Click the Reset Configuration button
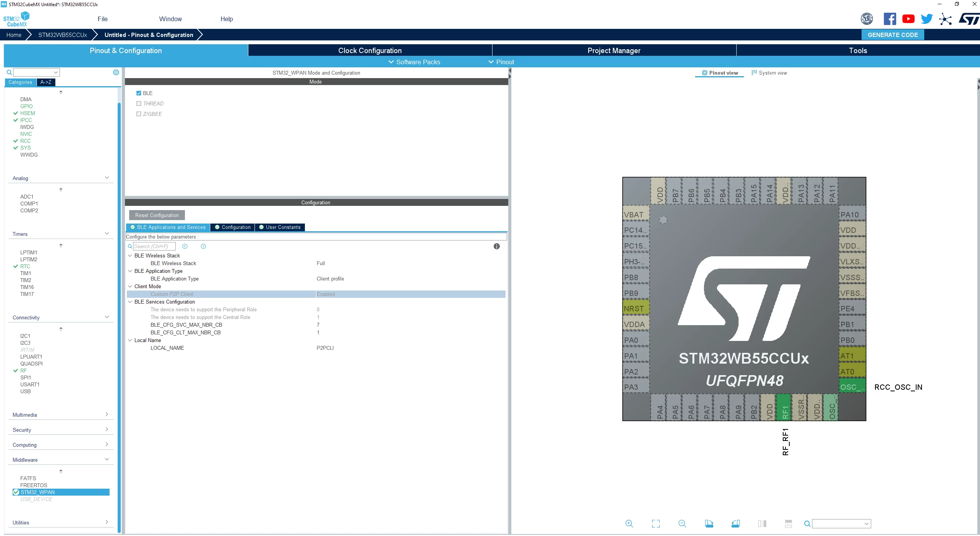This screenshot has width=980, height=536. (157, 215)
